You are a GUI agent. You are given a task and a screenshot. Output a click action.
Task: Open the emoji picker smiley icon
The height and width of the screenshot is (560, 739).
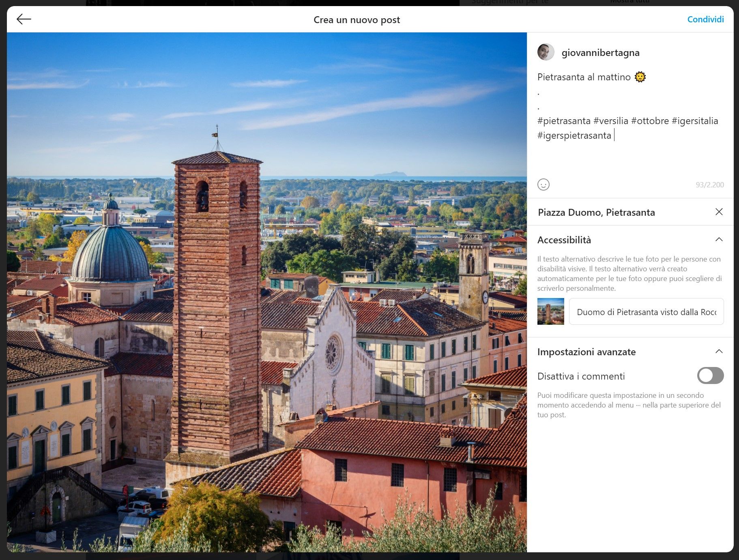point(544,185)
